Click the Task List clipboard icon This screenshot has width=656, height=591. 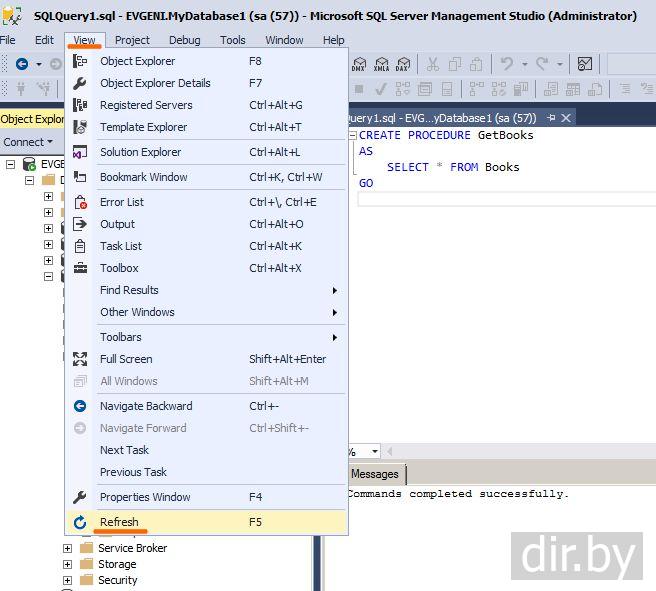click(x=79, y=246)
